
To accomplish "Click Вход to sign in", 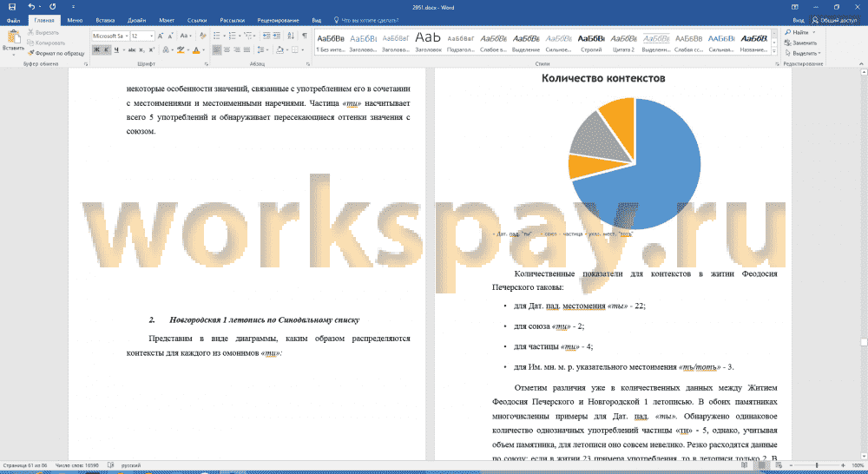I will point(798,21).
